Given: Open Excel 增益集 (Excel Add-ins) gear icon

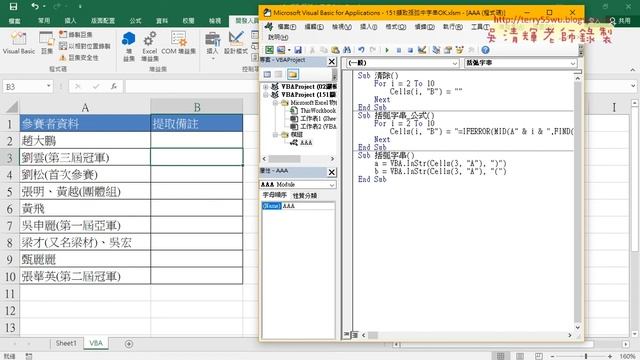Looking at the screenshot, I should [149, 46].
